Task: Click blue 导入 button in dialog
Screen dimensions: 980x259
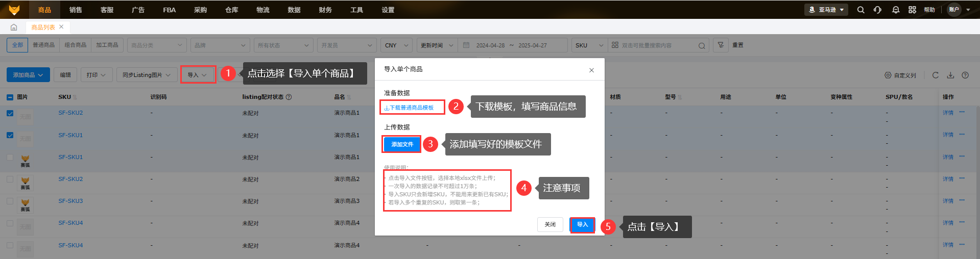Action: (x=582, y=224)
